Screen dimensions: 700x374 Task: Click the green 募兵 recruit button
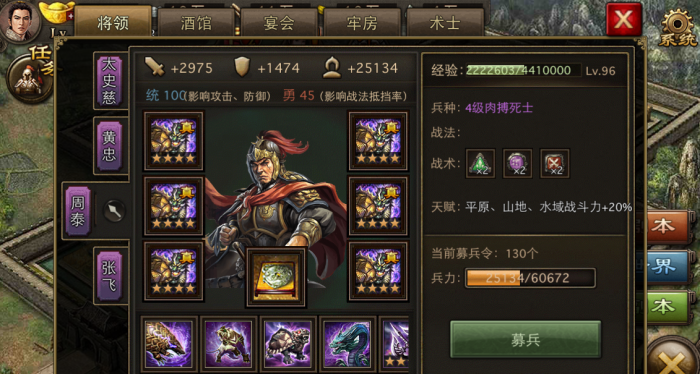click(x=525, y=340)
